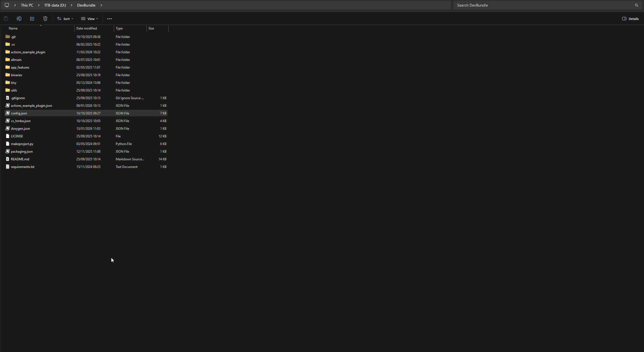
Task: Open the See more ellipsis menu
Action: [109, 19]
